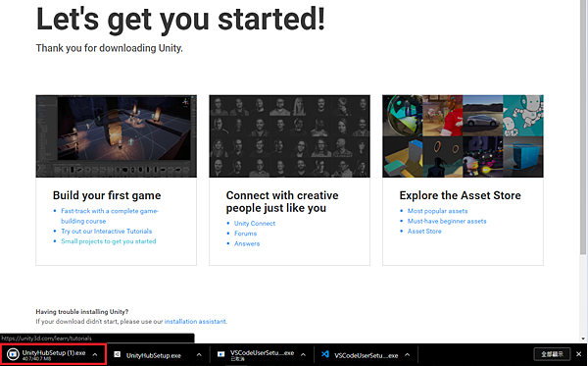Image resolution: width=588 pixels, height=366 pixels.
Task: Expand options for UnityHubSetup (1).exe download
Action: (x=95, y=355)
